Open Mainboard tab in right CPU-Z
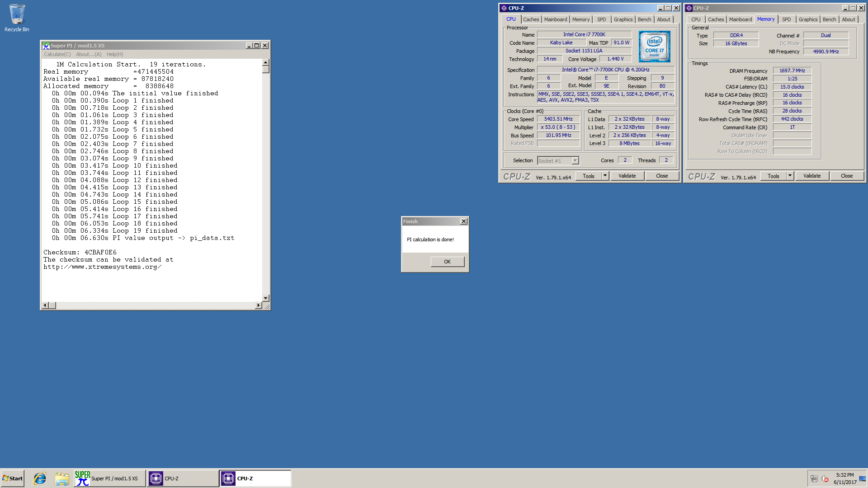The height and width of the screenshot is (488, 868). tap(740, 19)
